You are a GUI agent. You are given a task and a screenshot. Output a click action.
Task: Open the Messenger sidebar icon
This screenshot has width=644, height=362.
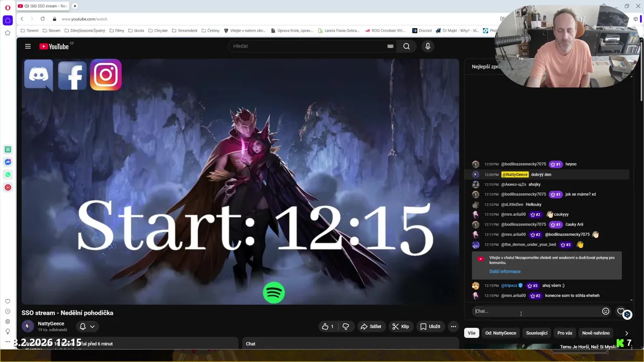(8, 162)
